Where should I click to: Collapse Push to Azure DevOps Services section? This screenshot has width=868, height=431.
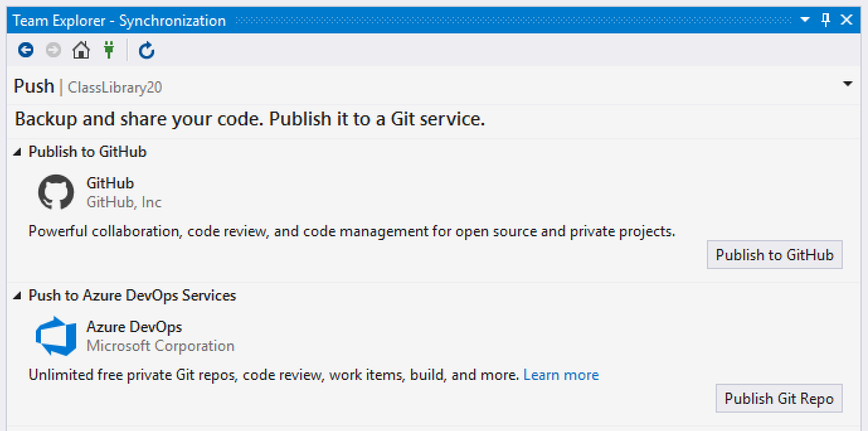18,296
